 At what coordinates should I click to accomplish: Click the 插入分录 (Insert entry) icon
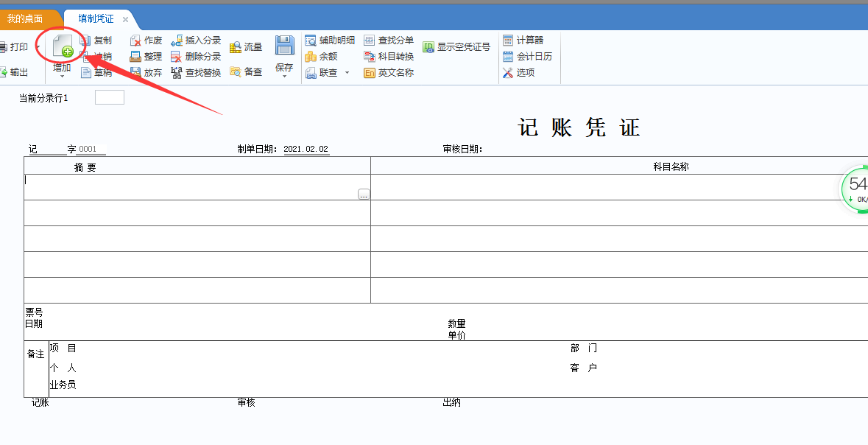[177, 41]
